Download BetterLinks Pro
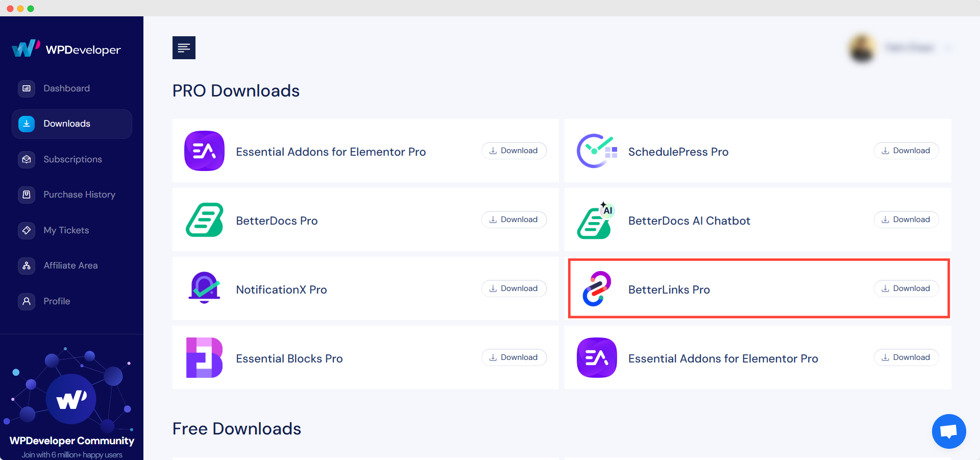Image resolution: width=980 pixels, height=460 pixels. [x=905, y=288]
